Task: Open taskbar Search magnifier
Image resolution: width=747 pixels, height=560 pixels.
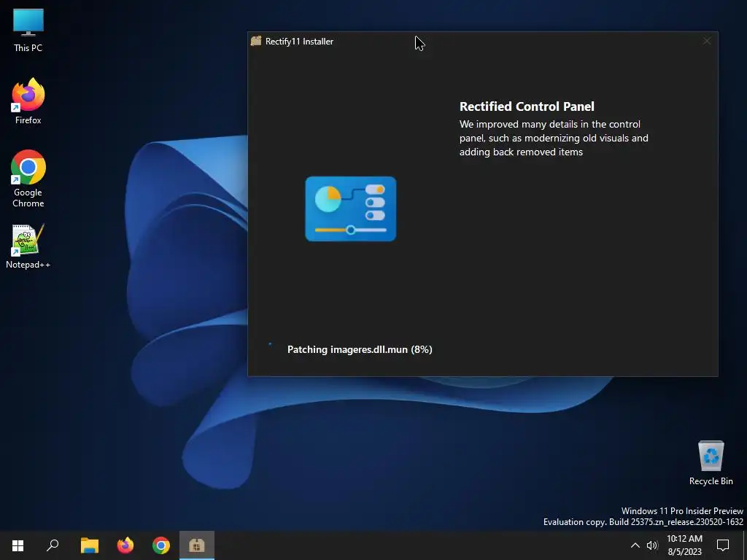Action: 53,545
